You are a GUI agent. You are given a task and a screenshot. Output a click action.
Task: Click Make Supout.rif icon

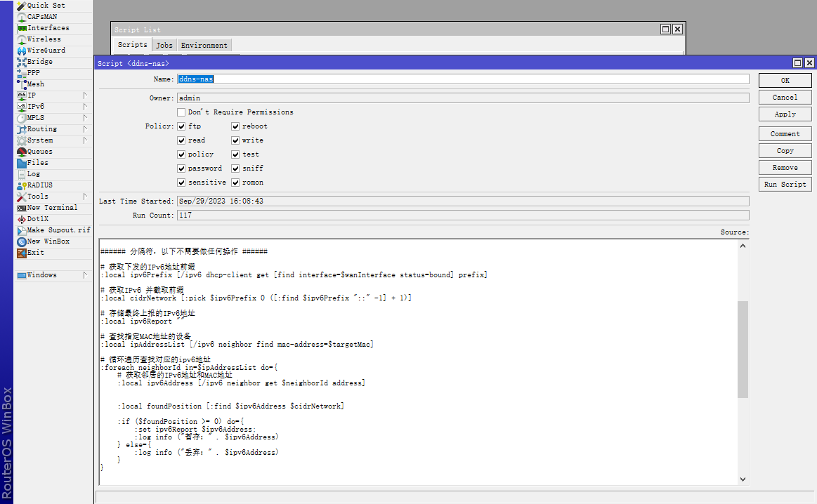point(21,230)
